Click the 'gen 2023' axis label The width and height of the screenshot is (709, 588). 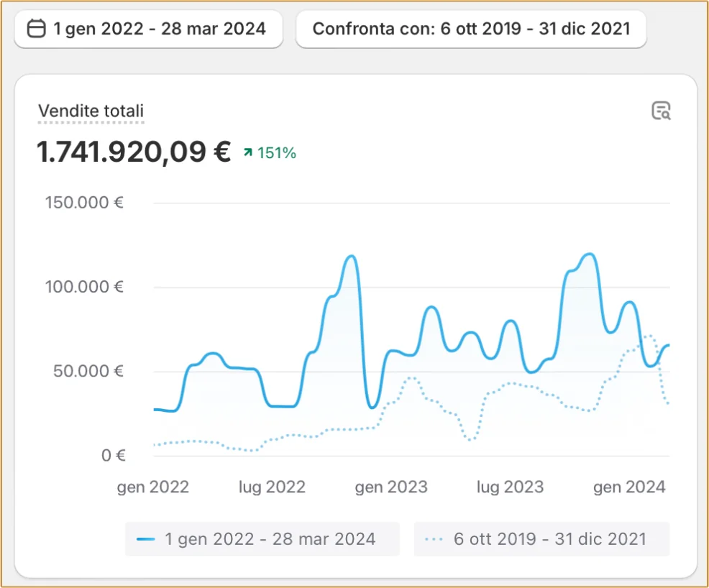(x=391, y=487)
